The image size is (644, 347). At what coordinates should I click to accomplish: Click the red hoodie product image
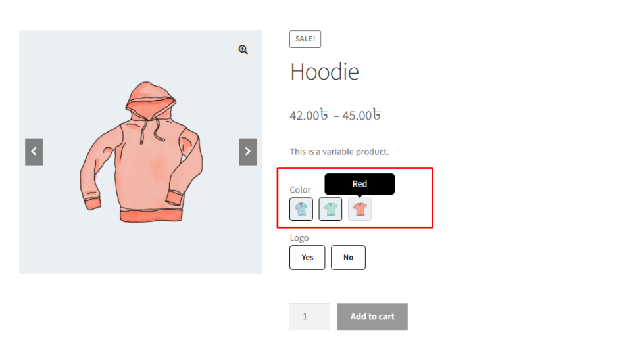[141, 152]
